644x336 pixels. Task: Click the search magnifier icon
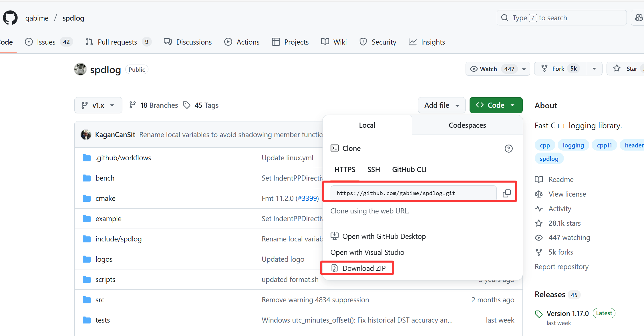tap(505, 18)
